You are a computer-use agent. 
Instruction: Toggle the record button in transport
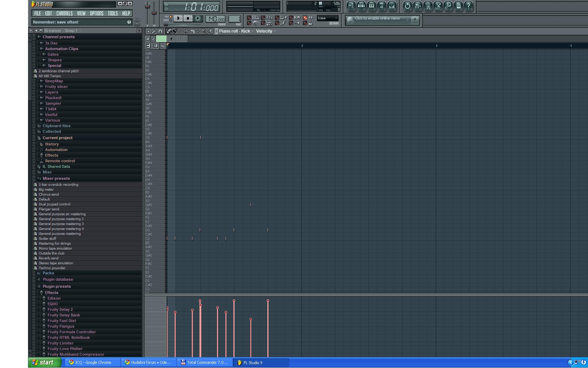point(198,19)
